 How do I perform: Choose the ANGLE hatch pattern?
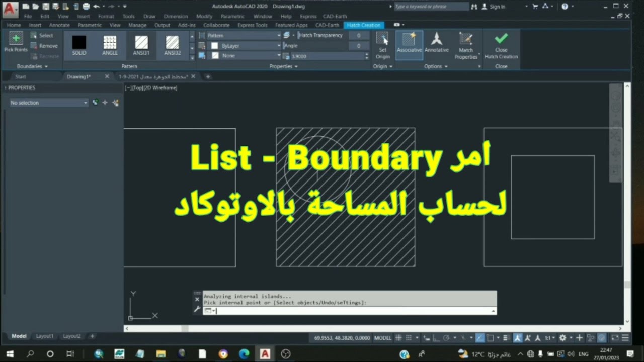[x=110, y=45]
